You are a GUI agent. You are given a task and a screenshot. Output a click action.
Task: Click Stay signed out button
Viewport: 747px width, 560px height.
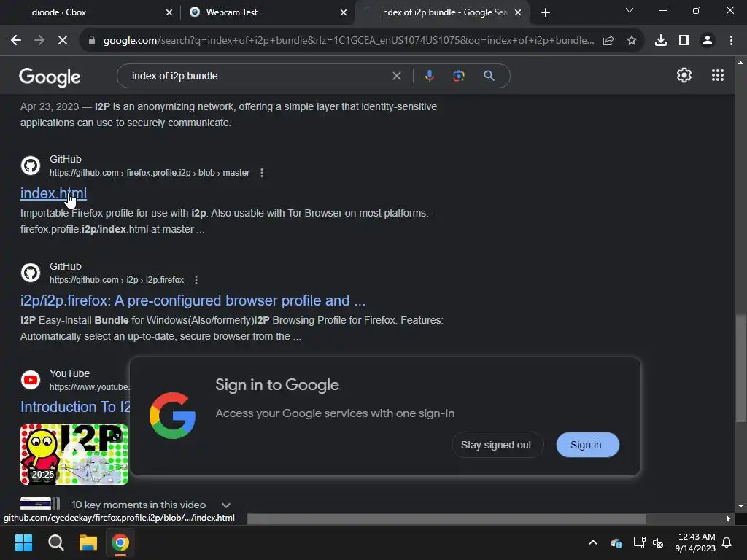(x=496, y=445)
